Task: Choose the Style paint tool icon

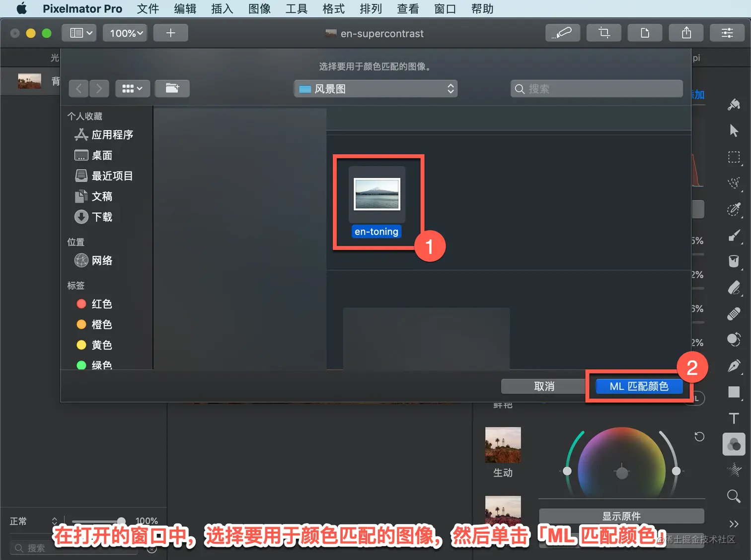Action: pyautogui.click(x=734, y=104)
